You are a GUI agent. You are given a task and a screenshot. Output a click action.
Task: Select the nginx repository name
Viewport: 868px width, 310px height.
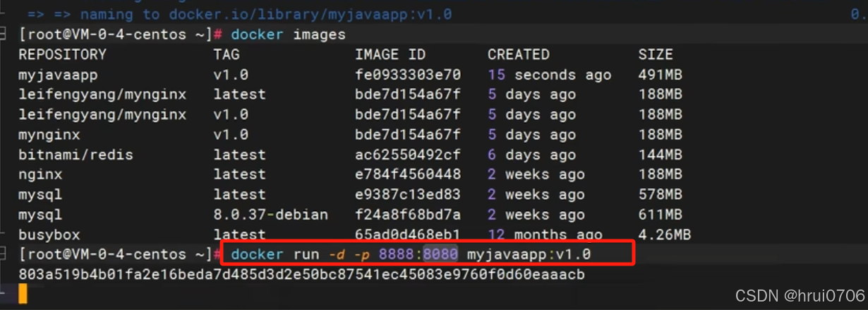click(x=40, y=174)
